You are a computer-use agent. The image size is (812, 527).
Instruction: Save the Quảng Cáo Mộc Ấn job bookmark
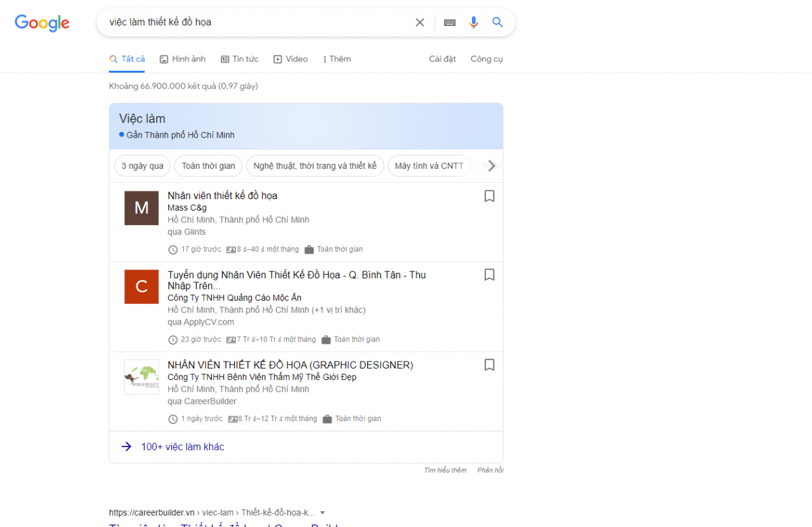click(489, 275)
